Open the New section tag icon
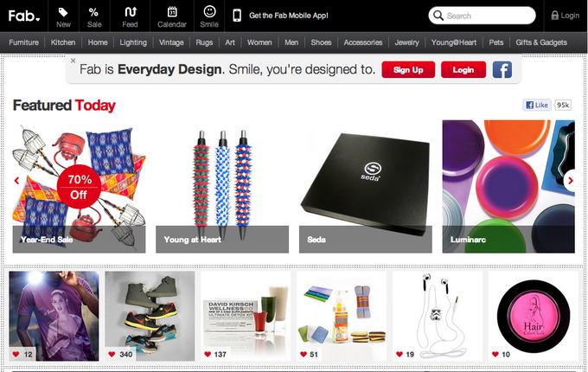Screen dimensions: 588x372 coord(63,12)
